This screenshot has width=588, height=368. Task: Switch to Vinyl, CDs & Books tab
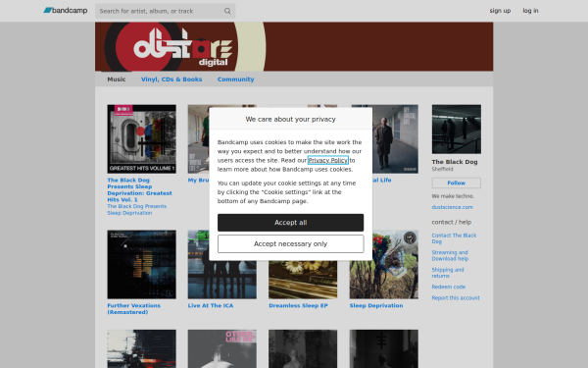(171, 79)
